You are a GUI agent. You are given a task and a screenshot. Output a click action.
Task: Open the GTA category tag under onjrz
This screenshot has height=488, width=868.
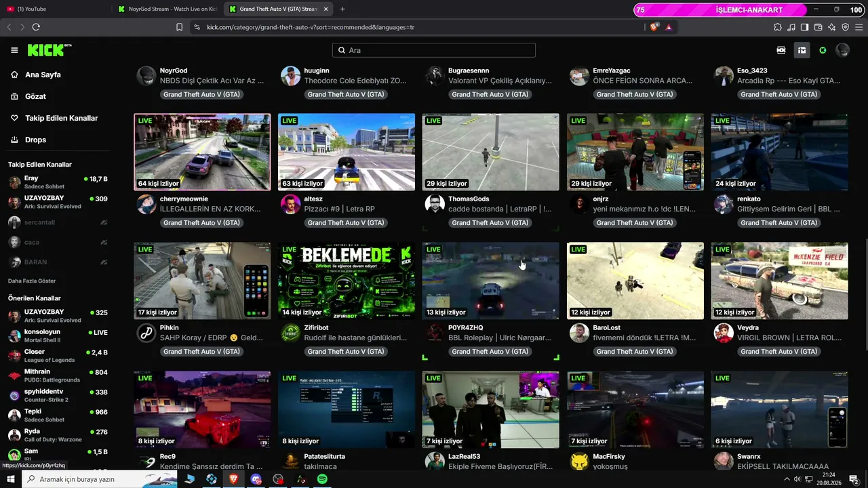coord(635,222)
